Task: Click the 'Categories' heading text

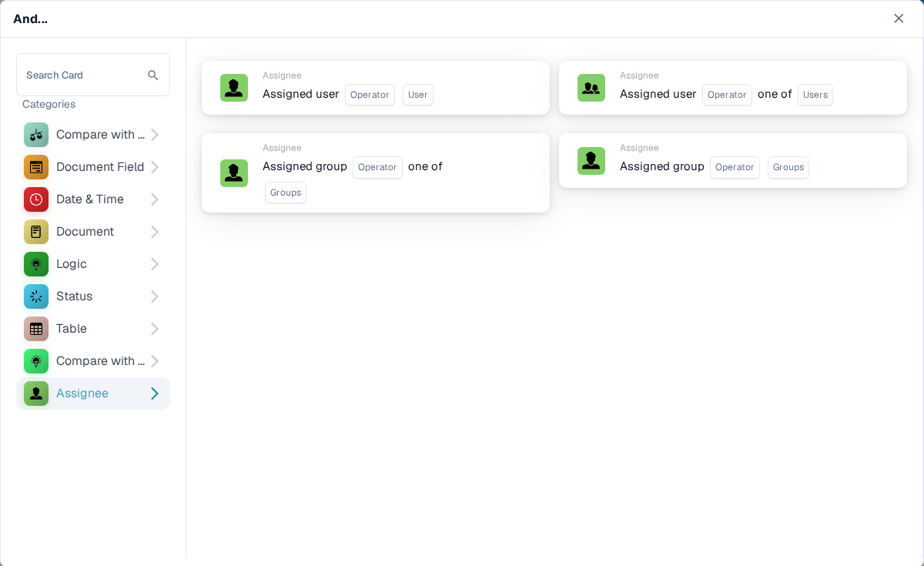Action: 49,104
